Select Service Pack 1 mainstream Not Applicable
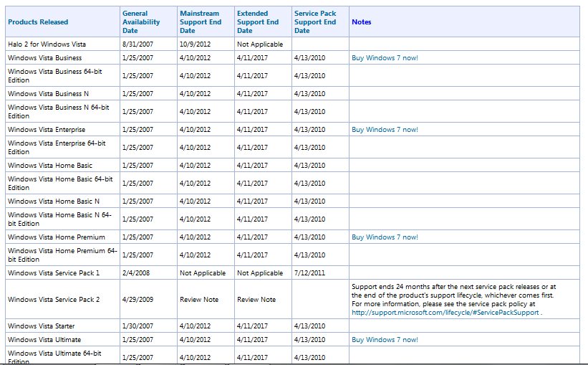The image size is (588, 365). click(203, 273)
